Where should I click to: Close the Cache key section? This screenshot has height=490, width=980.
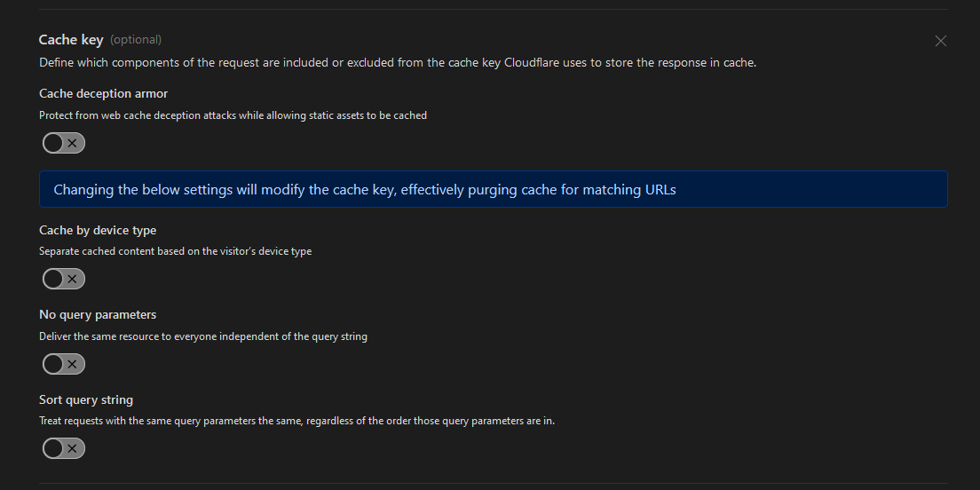coord(941,41)
